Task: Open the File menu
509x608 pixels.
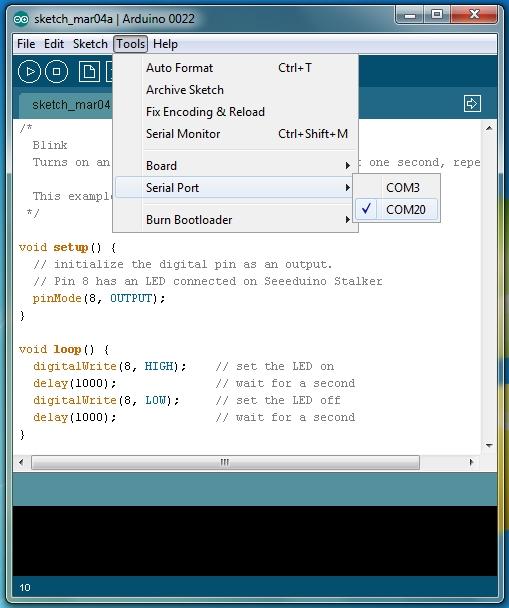Action: click(26, 44)
